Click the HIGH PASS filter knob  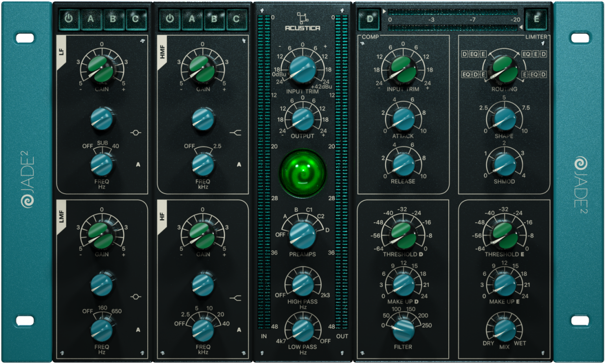coord(302,285)
